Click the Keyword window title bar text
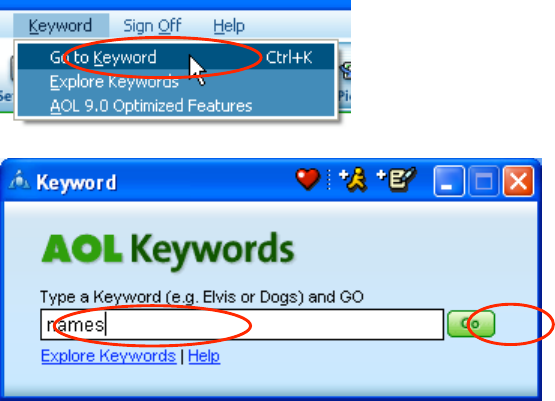Screen dimensions: 555x401 76,183
